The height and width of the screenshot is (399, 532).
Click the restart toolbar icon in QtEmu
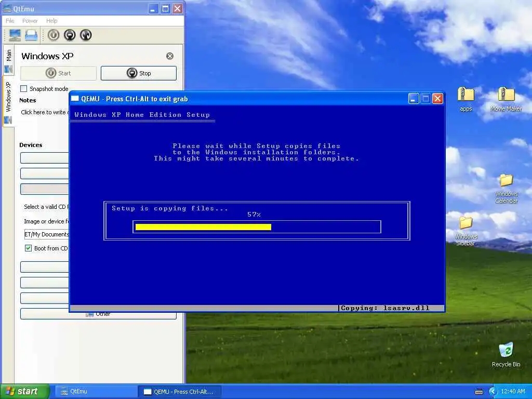pyautogui.click(x=86, y=35)
